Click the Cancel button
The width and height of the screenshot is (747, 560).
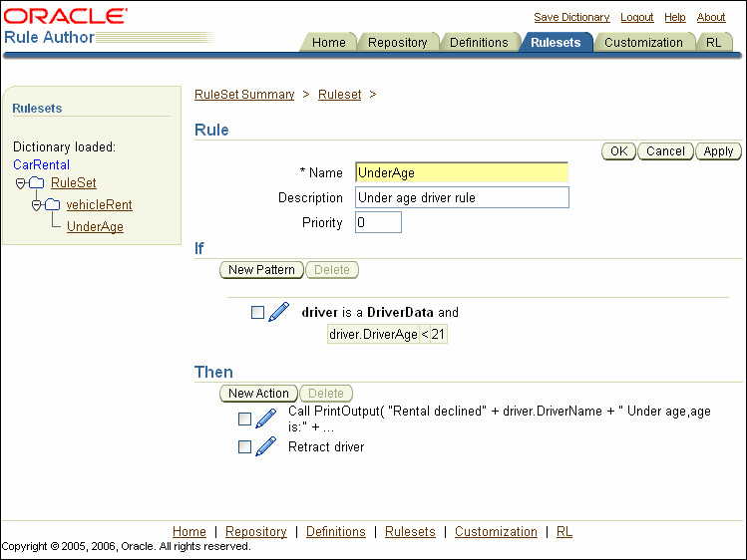[x=665, y=151]
